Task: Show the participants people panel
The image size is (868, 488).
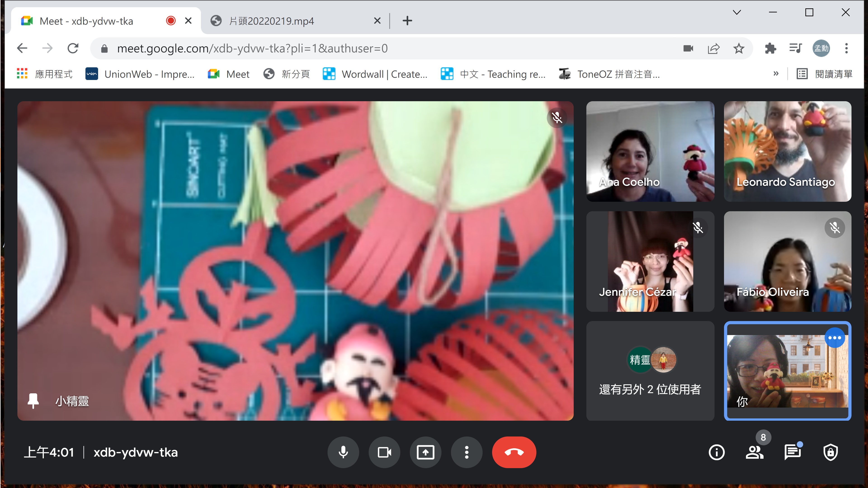Action: click(755, 452)
